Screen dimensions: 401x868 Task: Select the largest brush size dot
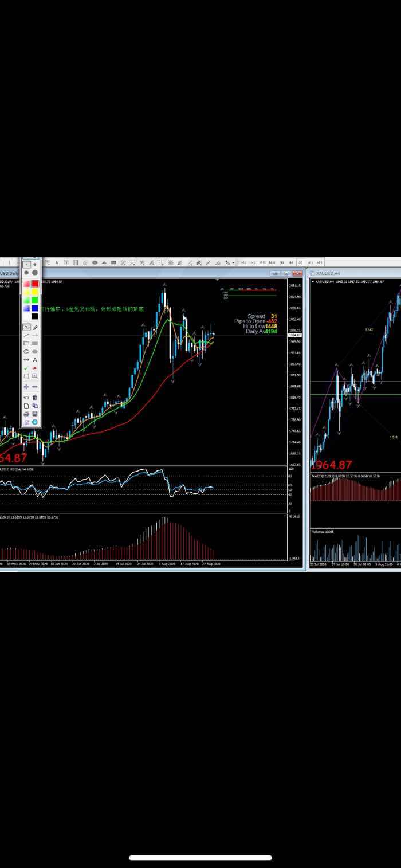click(35, 272)
